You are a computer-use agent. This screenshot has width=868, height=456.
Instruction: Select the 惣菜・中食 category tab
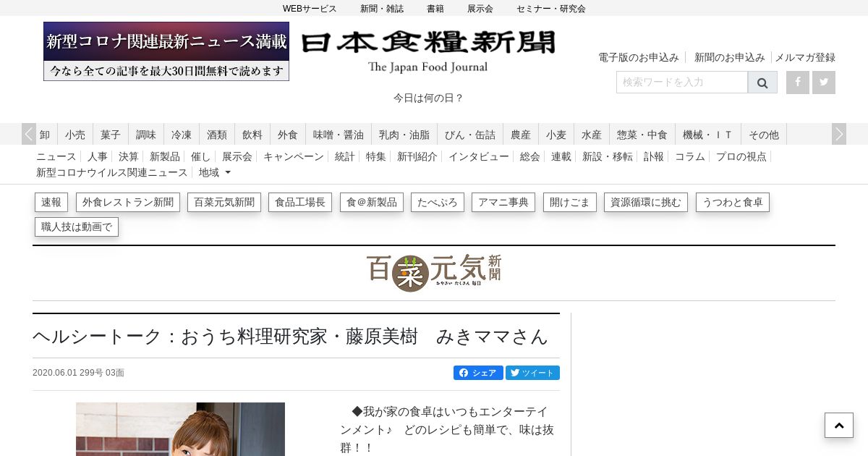642,135
